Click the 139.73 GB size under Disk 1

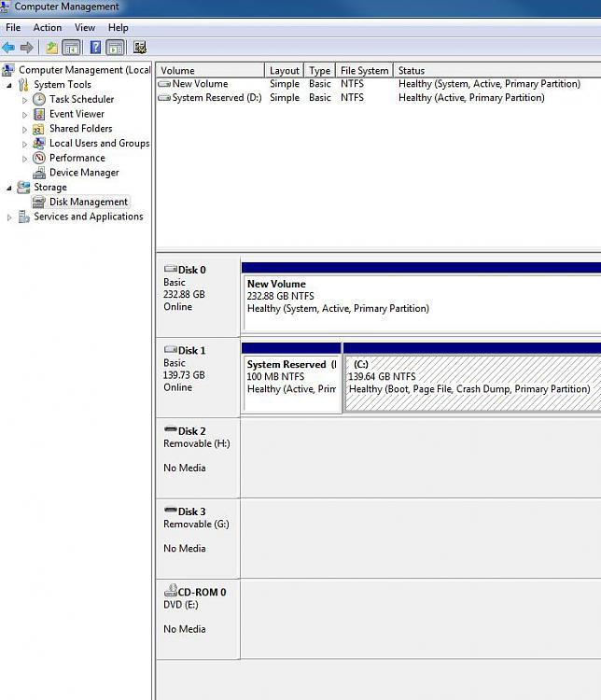[184, 375]
